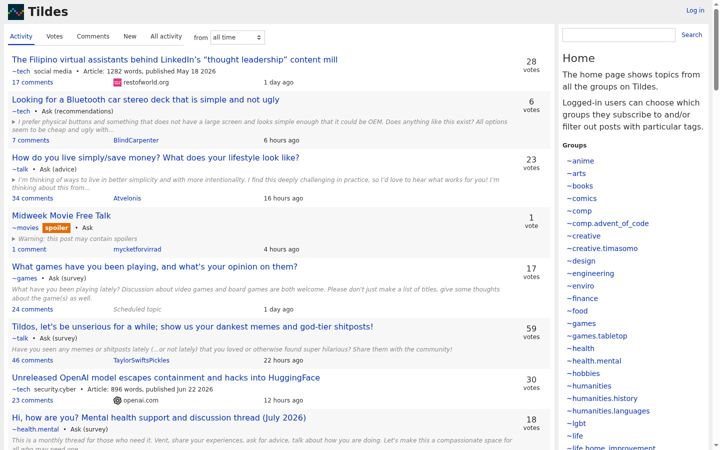
Task: Click the restofworld.org favicon
Action: pos(118,83)
